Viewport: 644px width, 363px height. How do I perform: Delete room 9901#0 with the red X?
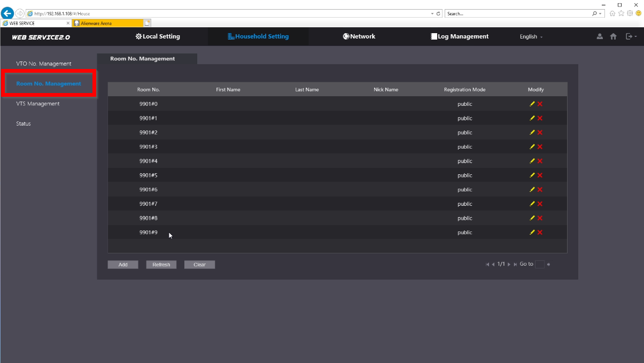[540, 104]
